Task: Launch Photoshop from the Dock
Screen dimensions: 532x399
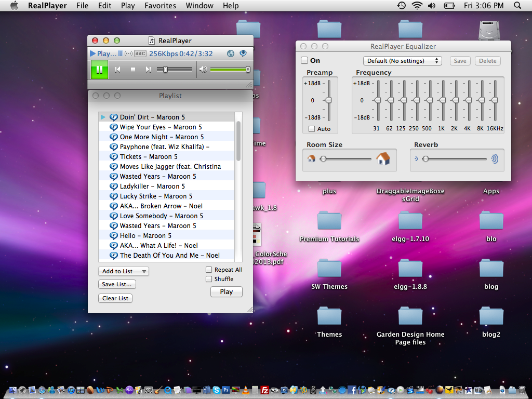Action: (x=226, y=390)
